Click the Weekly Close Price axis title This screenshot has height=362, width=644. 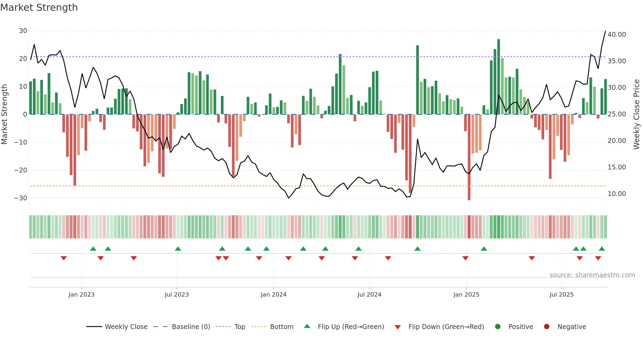[x=636, y=114]
